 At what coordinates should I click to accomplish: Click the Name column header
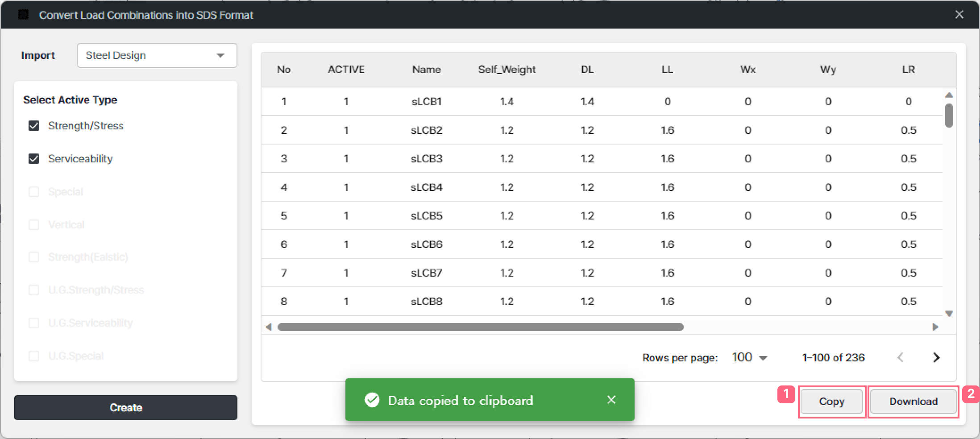(x=426, y=70)
